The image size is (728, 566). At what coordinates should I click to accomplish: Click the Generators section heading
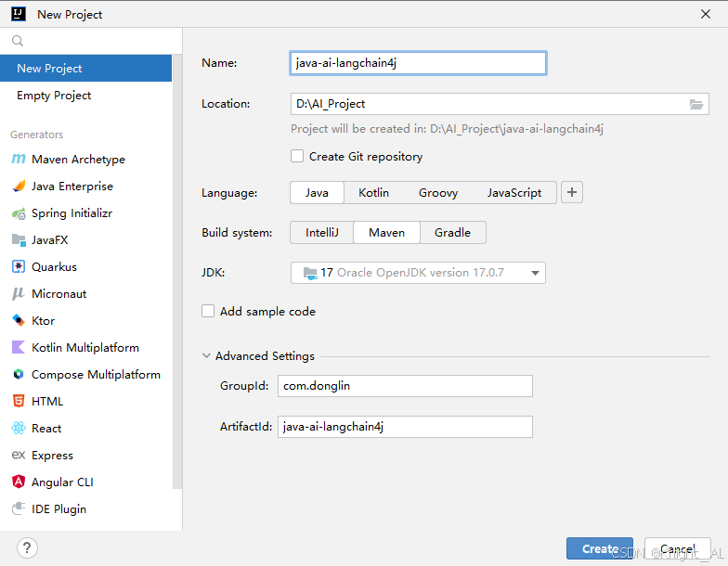37,135
